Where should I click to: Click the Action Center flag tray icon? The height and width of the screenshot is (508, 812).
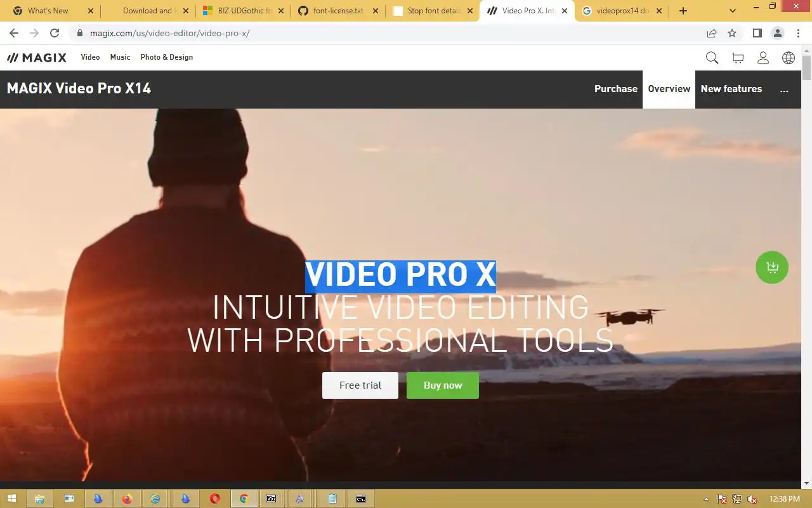pos(722,499)
